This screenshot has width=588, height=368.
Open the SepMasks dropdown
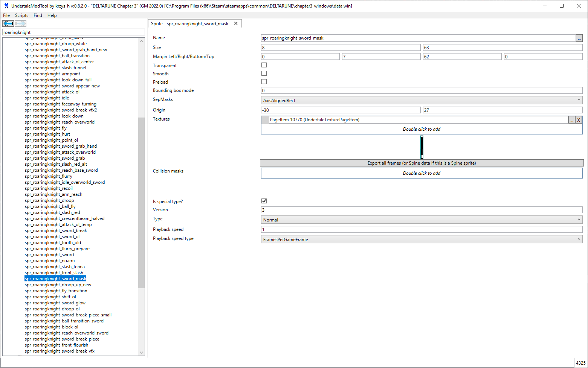tap(422, 101)
